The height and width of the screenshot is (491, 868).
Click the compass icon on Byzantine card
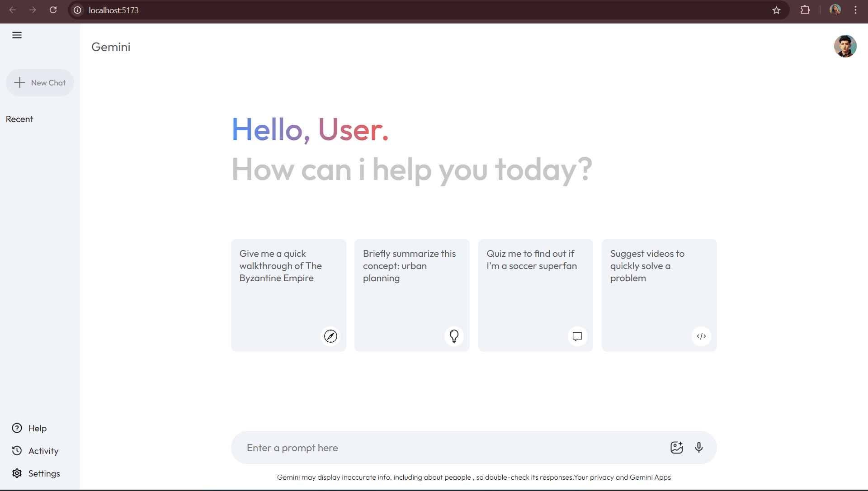330,336
